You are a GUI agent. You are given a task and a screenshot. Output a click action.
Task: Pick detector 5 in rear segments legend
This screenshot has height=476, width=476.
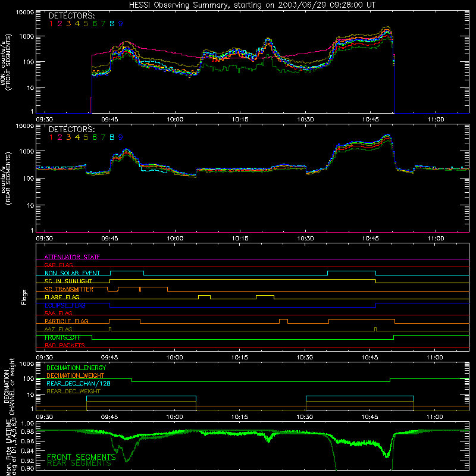[x=86, y=137]
